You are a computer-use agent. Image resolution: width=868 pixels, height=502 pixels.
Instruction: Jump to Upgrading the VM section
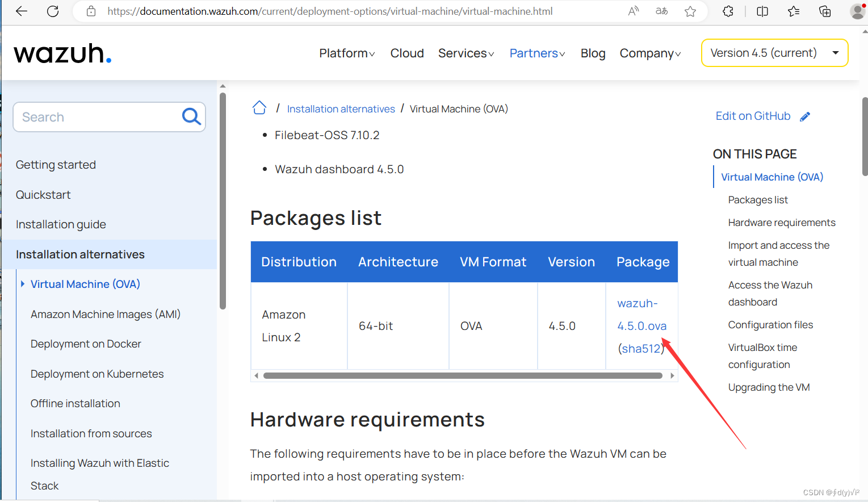tap(769, 387)
